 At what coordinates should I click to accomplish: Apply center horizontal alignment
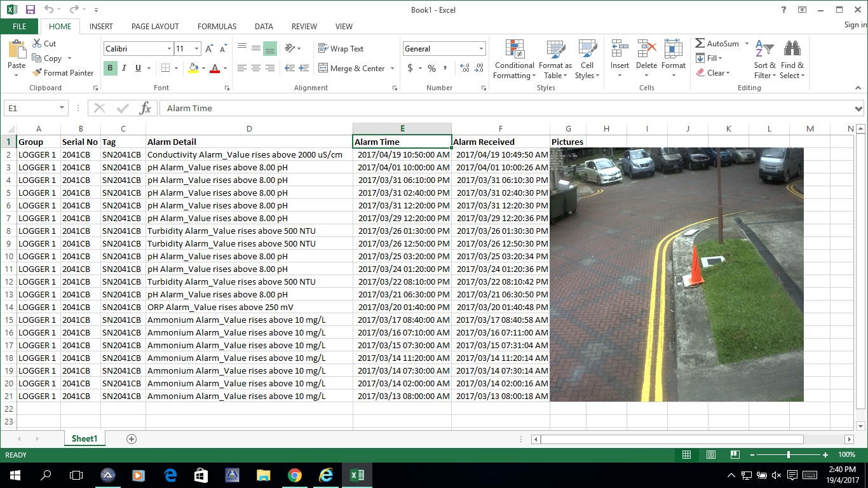click(x=256, y=68)
